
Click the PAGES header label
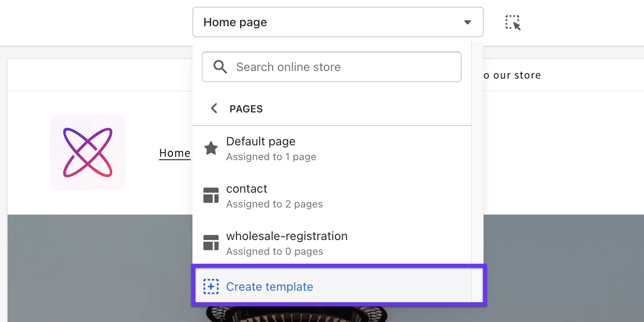[246, 109]
